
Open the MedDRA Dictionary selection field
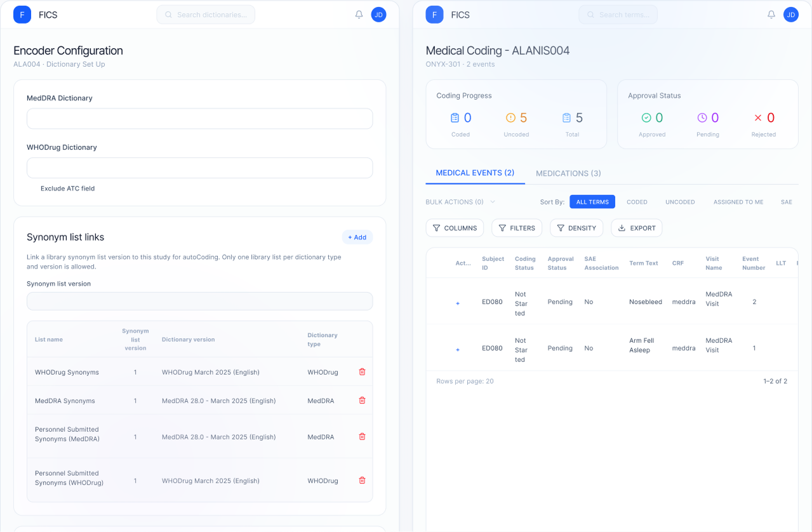tap(199, 118)
